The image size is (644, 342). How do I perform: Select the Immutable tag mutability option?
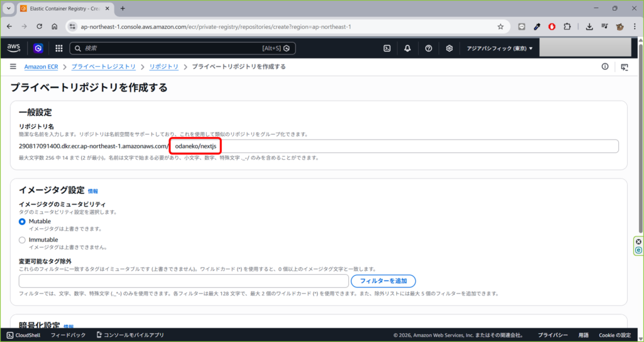click(23, 240)
